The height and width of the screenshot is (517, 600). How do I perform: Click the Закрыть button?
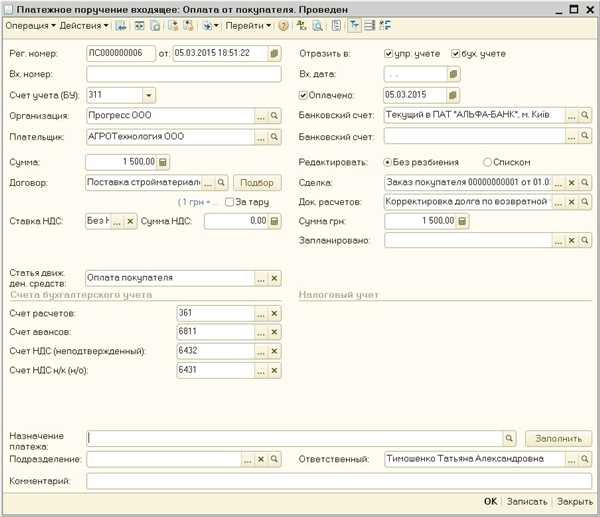pos(574,501)
